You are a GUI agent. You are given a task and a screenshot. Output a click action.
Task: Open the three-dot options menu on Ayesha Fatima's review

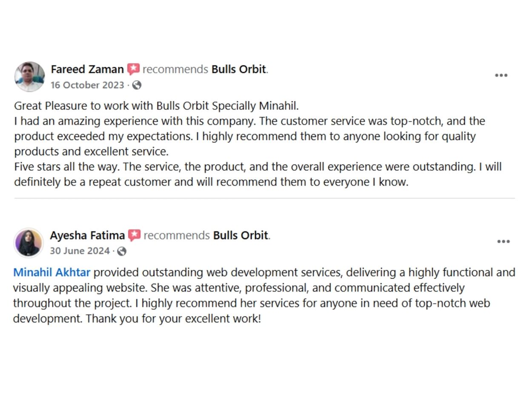(503, 241)
